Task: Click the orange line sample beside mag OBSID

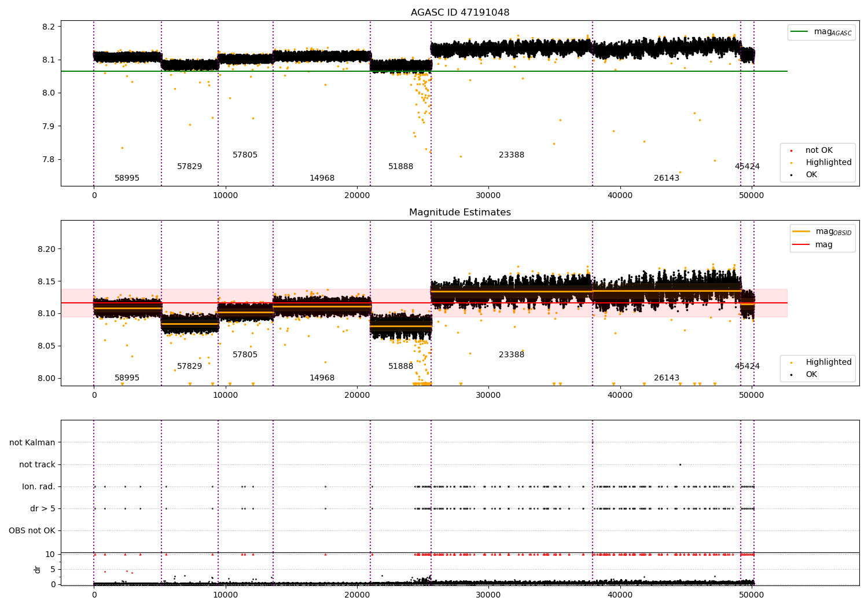Action: click(x=801, y=232)
